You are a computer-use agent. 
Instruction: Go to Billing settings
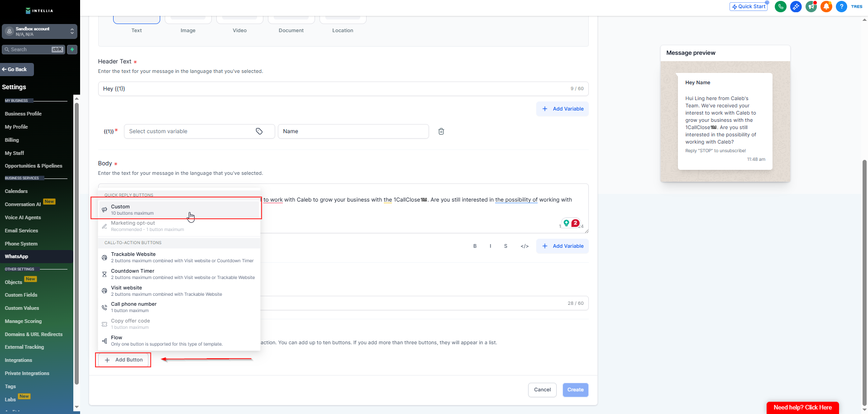[12, 140]
